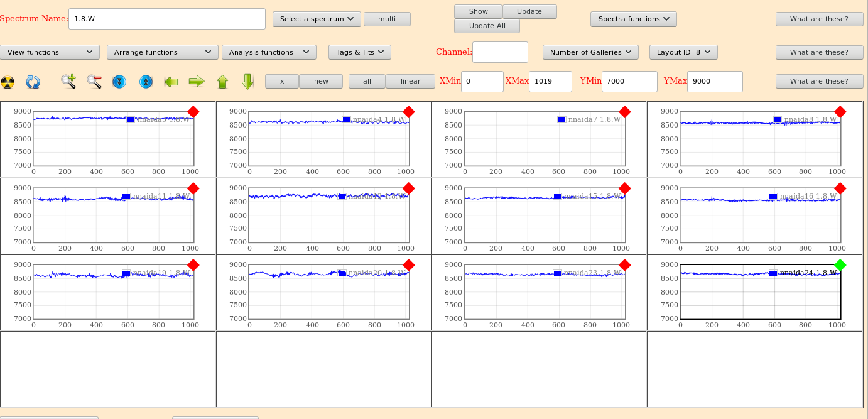Click the XMin input field

(x=482, y=82)
